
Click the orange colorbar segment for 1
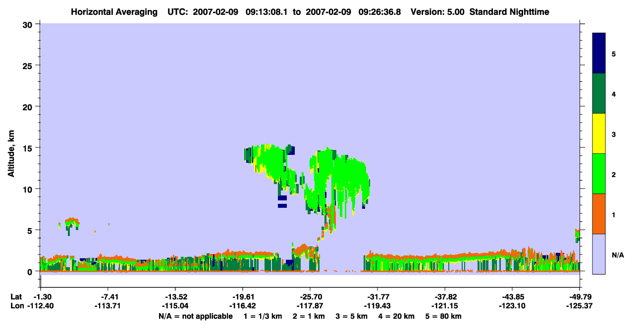pos(599,214)
